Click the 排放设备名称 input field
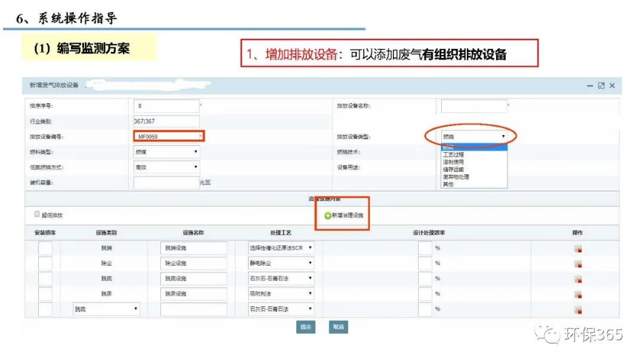 click(473, 106)
